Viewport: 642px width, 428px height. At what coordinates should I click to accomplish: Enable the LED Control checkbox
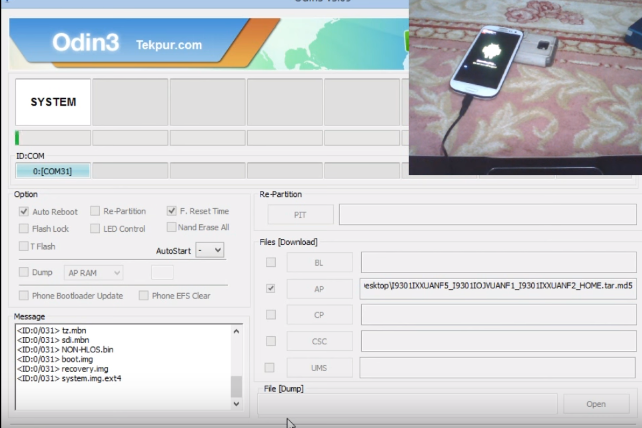[95, 228]
